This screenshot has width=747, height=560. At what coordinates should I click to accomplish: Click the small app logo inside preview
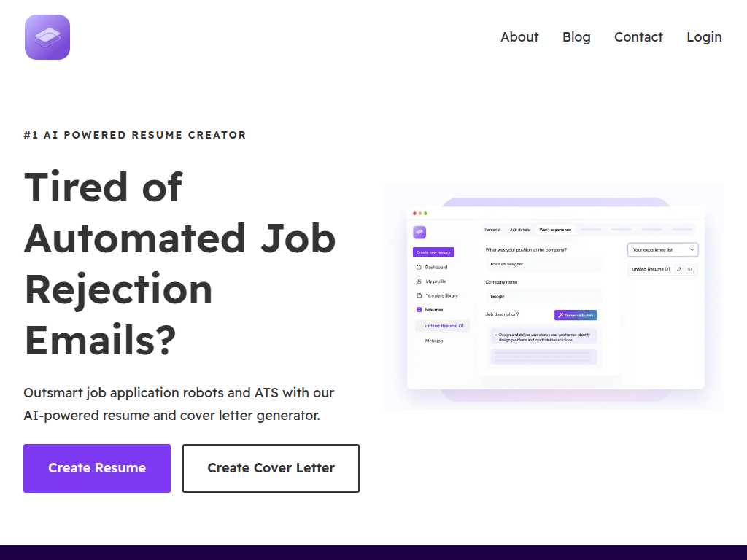coord(419,233)
